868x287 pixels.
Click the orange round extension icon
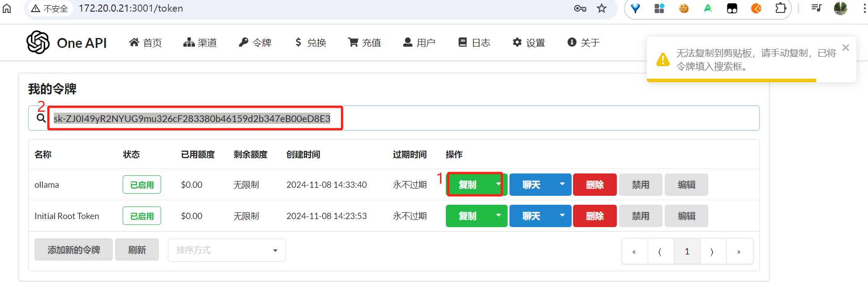(x=756, y=8)
